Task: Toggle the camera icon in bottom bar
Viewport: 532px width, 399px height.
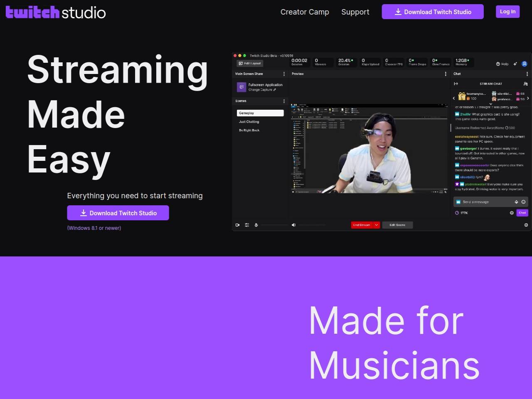Action: pos(238,225)
